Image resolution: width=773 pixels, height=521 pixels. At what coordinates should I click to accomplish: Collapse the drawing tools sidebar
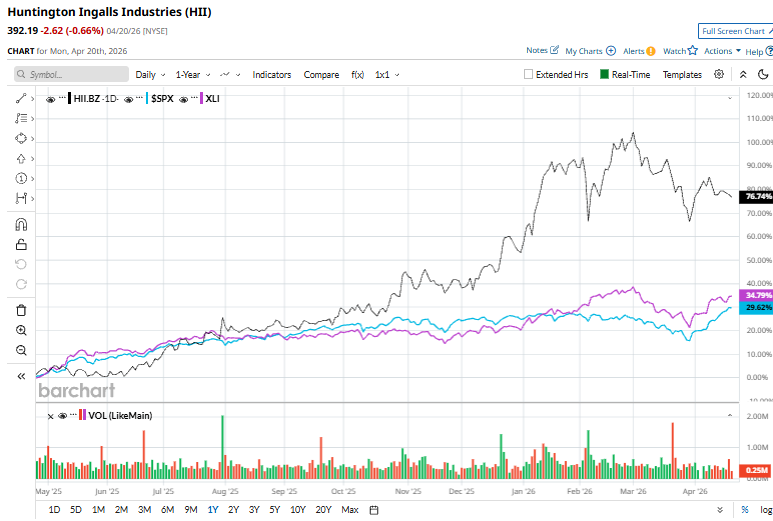click(21, 377)
